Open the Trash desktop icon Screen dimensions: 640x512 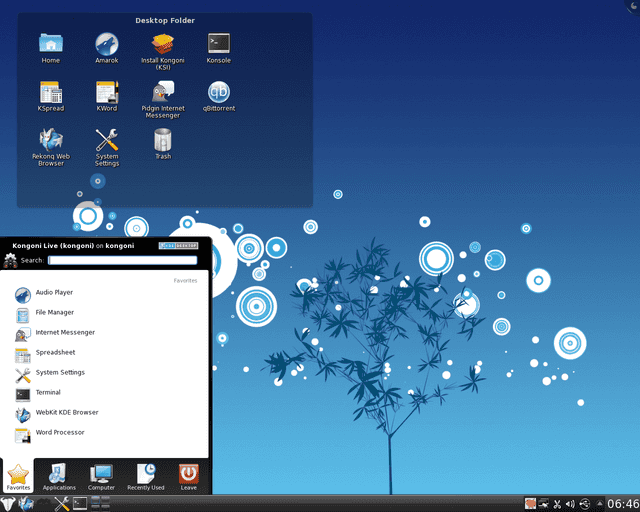click(x=162, y=143)
